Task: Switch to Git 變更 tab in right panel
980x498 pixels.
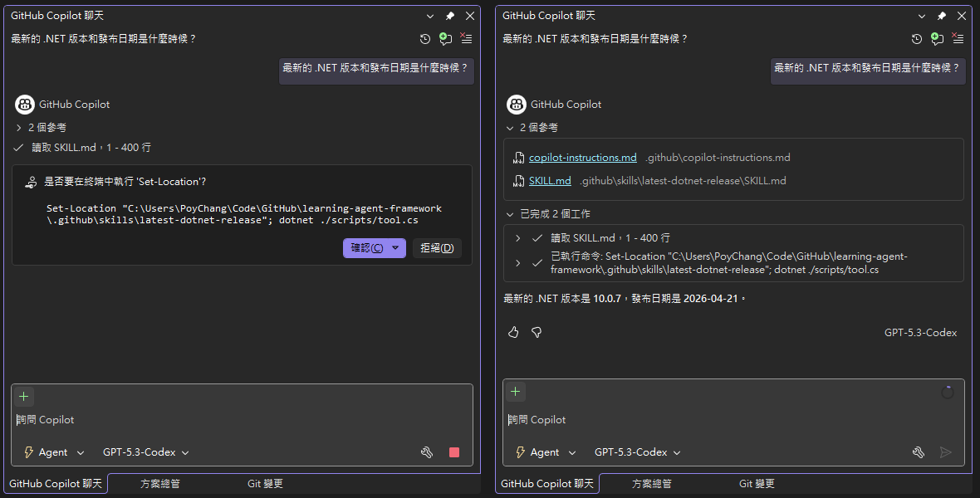Action: pyautogui.click(x=757, y=484)
